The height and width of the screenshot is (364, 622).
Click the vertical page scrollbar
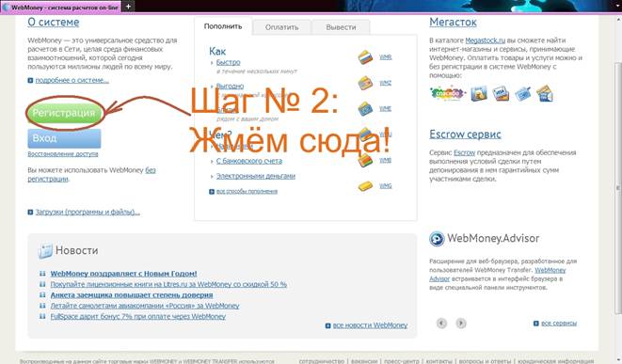[x=617, y=188]
